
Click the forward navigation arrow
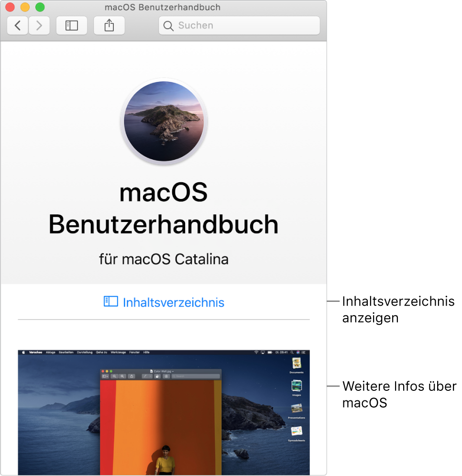click(39, 26)
